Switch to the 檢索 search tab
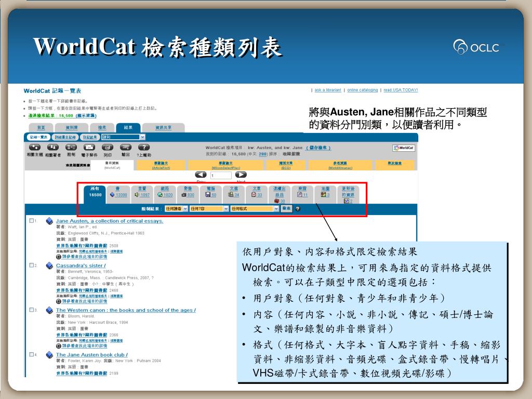Image resolution: width=532 pixels, height=399 pixels. coord(102,128)
